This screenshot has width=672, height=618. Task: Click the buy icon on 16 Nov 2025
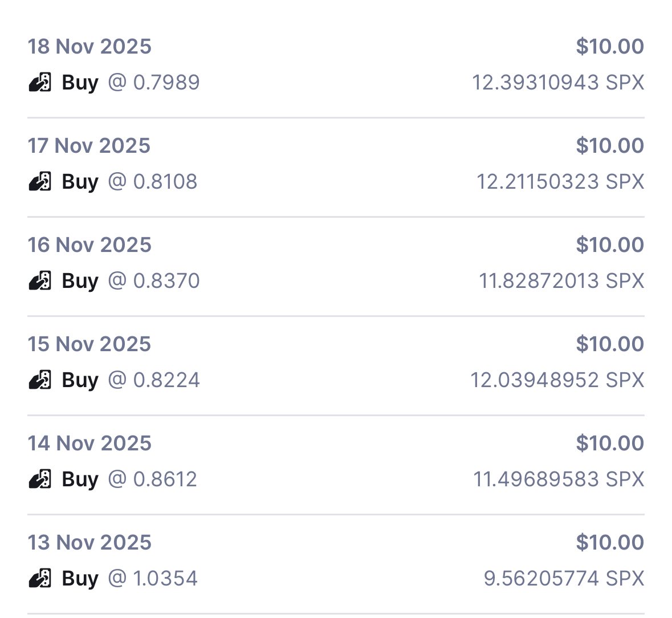pyautogui.click(x=40, y=281)
